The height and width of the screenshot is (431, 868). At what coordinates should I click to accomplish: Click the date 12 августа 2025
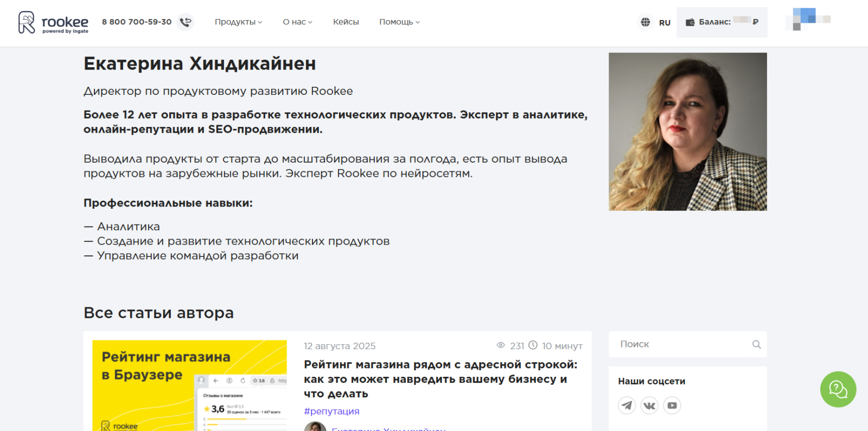tap(340, 346)
